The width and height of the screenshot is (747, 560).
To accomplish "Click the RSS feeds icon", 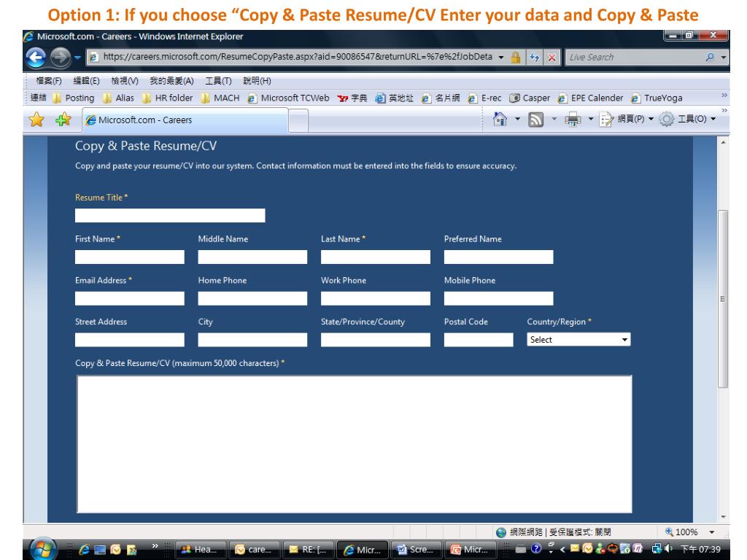I will 536,120.
